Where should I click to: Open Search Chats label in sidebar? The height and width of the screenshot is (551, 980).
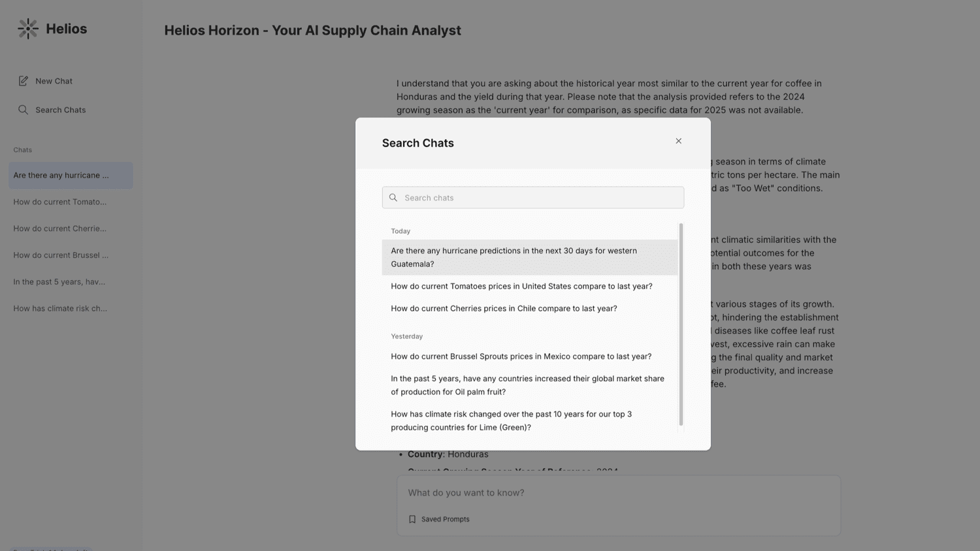[x=61, y=110]
